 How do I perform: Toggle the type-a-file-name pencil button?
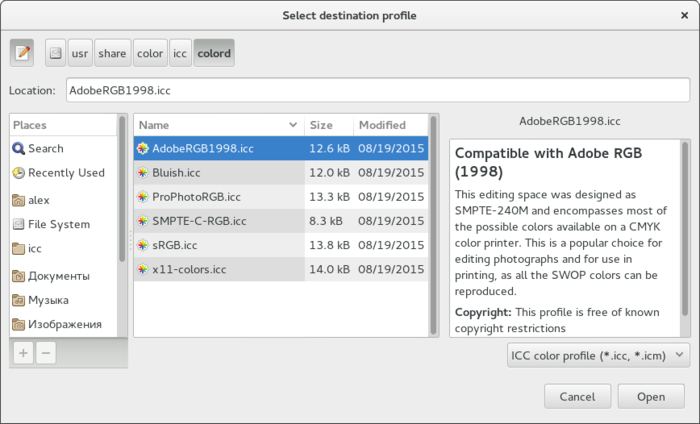22,53
